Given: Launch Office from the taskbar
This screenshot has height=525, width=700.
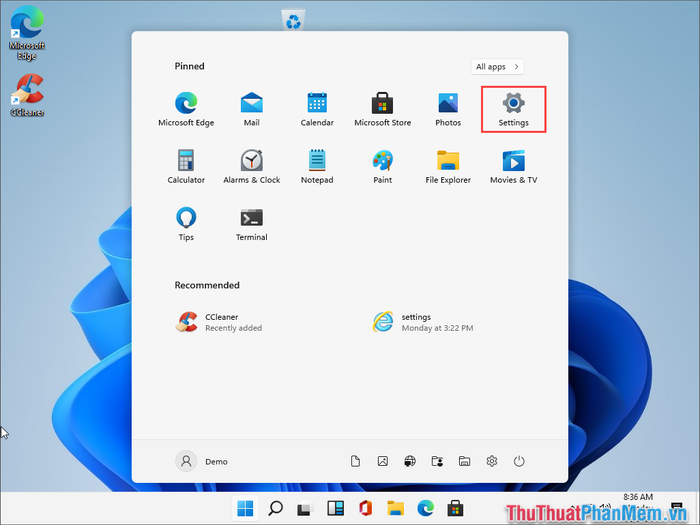Looking at the screenshot, I should 365,508.
